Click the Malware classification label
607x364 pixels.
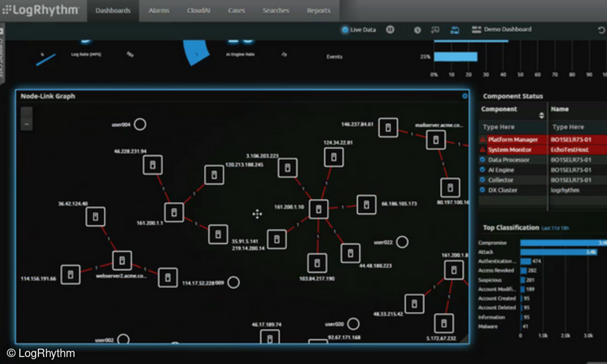pos(488,327)
